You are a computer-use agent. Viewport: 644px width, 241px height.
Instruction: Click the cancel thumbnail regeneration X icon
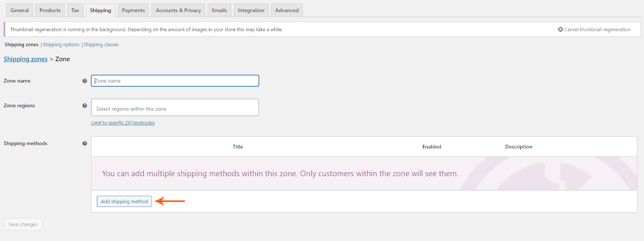click(560, 30)
